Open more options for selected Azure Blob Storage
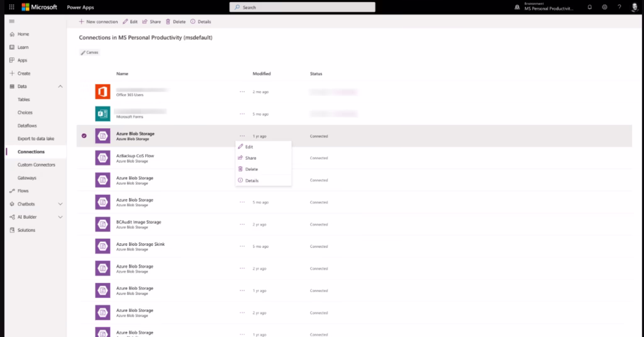The height and width of the screenshot is (337, 644). tap(242, 136)
